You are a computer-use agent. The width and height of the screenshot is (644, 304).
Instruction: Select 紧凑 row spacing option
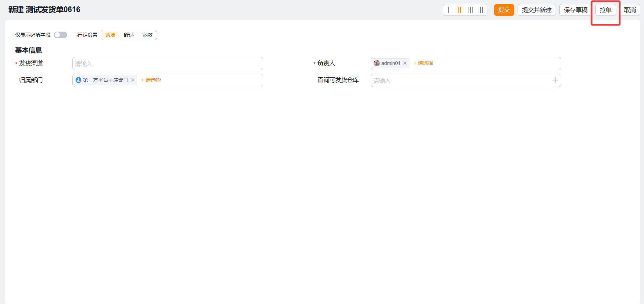[110, 35]
